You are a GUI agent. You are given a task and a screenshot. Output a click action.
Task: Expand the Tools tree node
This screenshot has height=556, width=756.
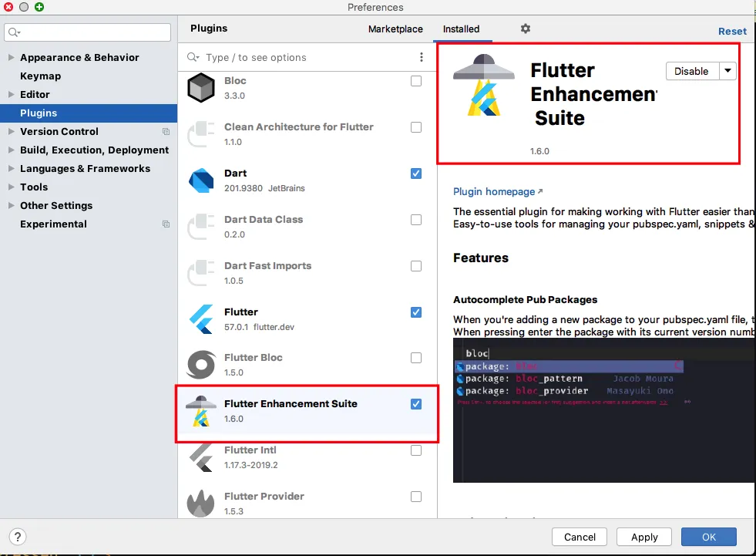[11, 187]
